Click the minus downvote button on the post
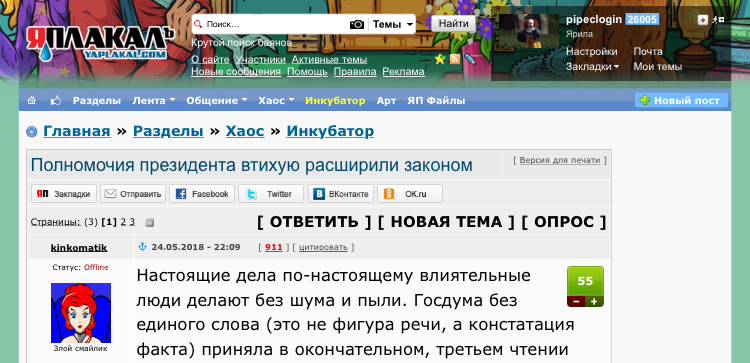 576,302
